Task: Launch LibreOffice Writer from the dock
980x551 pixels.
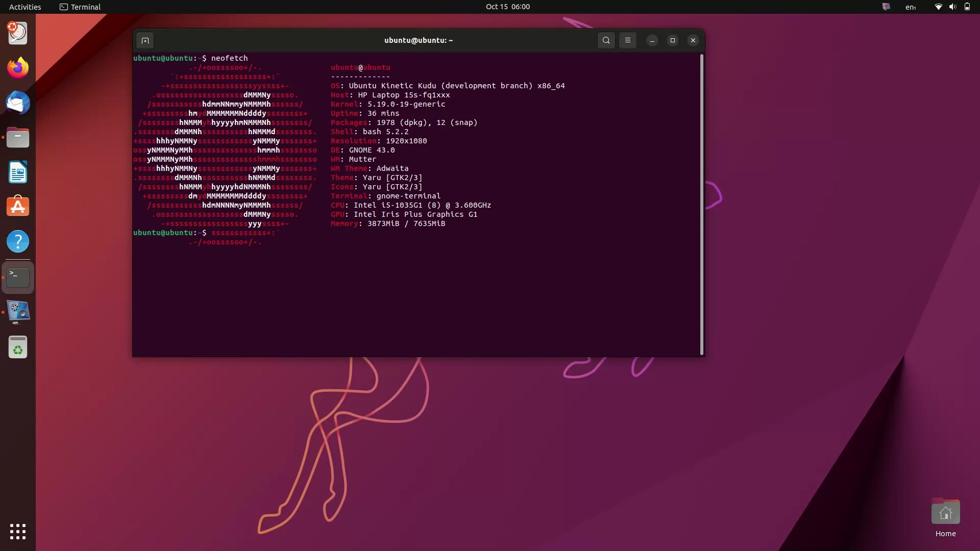Action: (18, 172)
